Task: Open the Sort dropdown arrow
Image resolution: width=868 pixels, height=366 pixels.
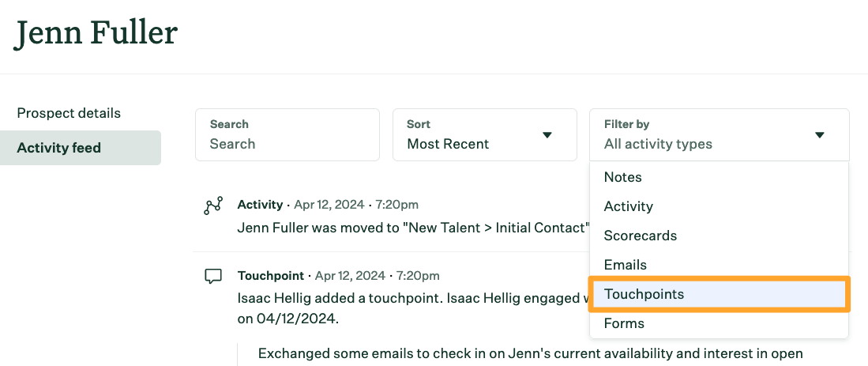Action: pyautogui.click(x=547, y=135)
